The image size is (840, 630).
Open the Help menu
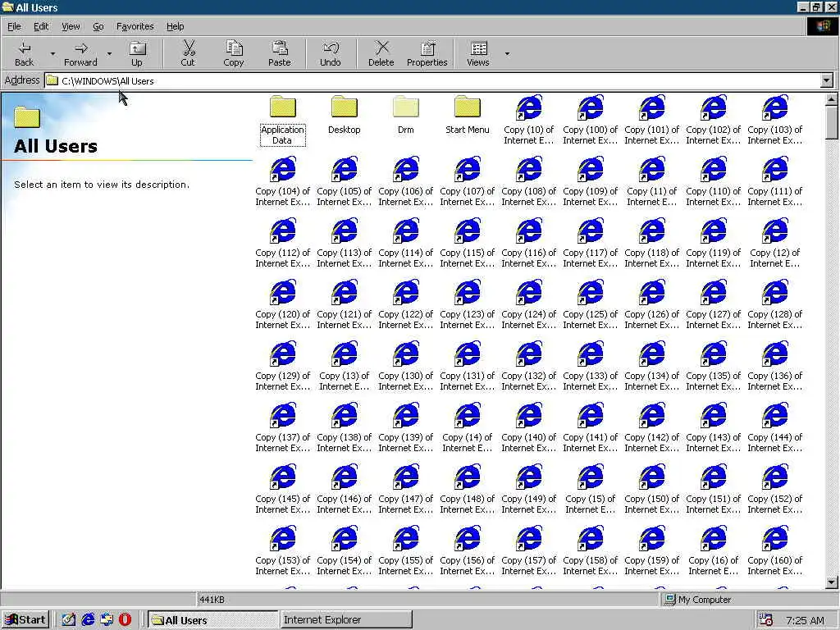tap(176, 26)
